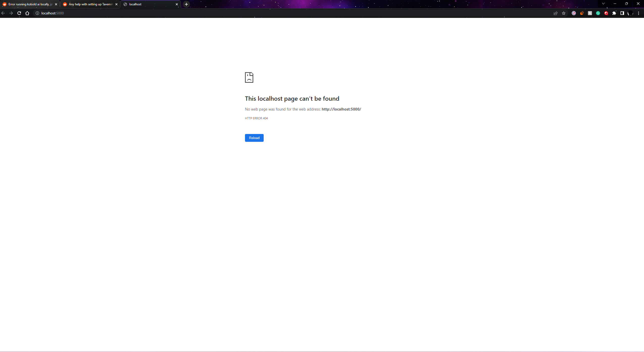The height and width of the screenshot is (352, 644).
Task: Expand the tab search dropdown arrow
Action: [x=603, y=4]
